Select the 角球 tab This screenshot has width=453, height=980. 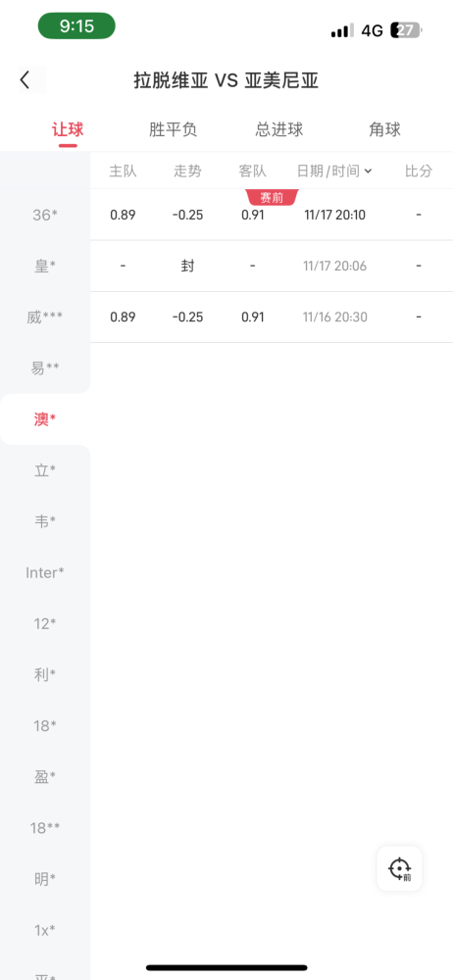click(384, 130)
